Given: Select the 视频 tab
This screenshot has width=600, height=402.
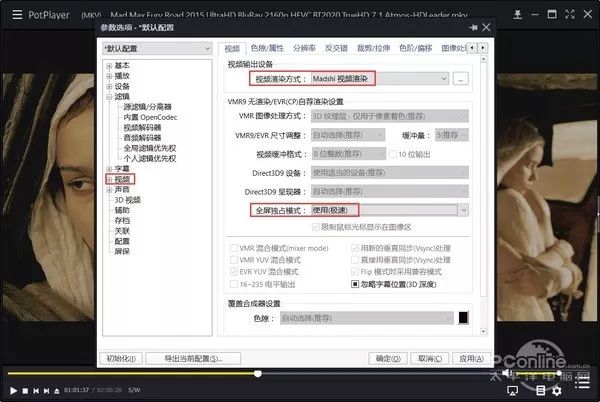Looking at the screenshot, I should [232, 49].
